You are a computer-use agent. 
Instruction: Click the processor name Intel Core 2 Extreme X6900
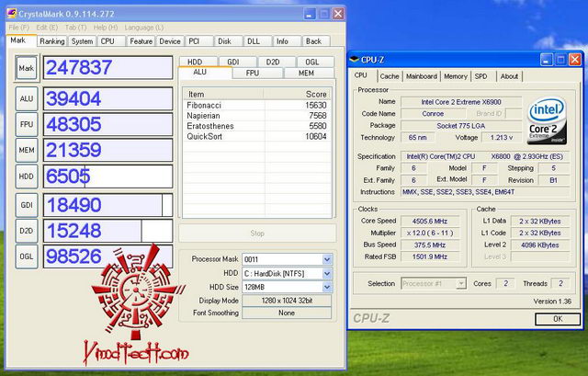(461, 102)
